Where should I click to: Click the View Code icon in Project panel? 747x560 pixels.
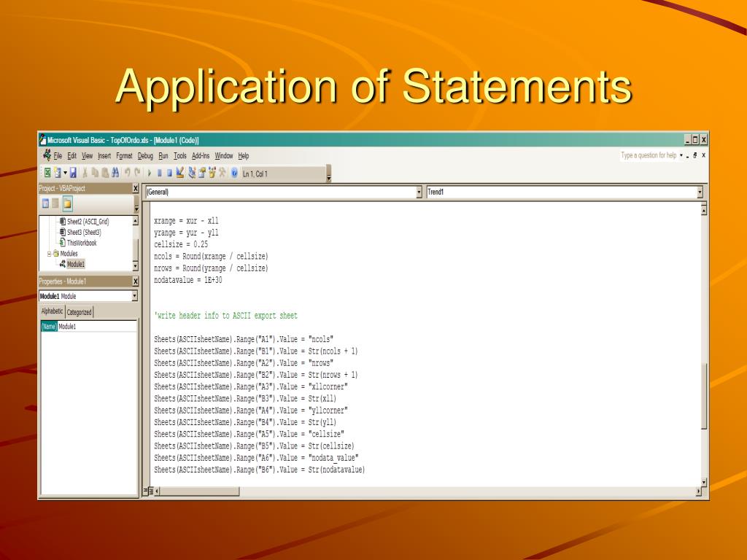pos(46,203)
